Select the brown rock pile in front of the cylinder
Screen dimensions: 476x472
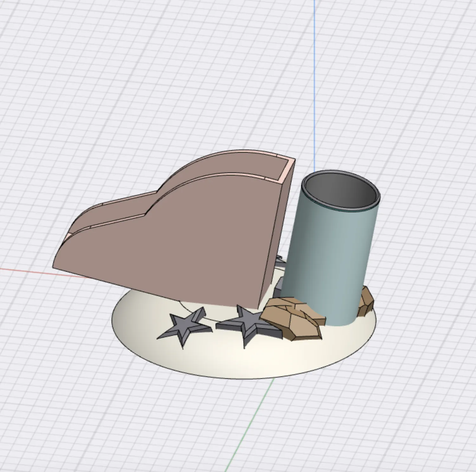pyautogui.click(x=293, y=318)
